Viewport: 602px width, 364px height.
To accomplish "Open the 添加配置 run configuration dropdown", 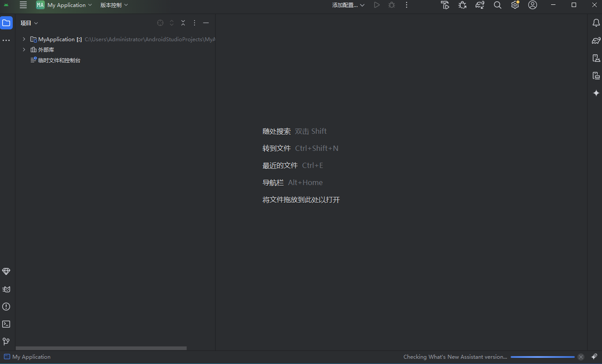I will pos(348,5).
